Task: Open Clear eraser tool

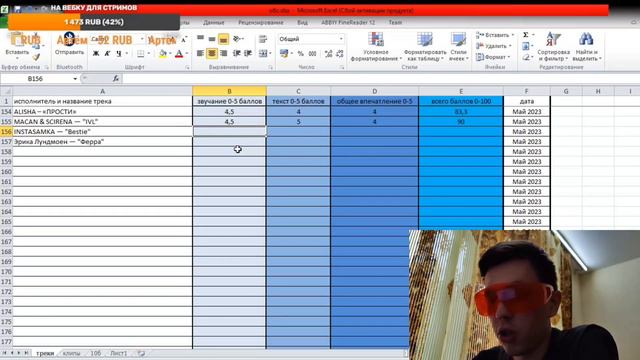Action: click(x=526, y=58)
